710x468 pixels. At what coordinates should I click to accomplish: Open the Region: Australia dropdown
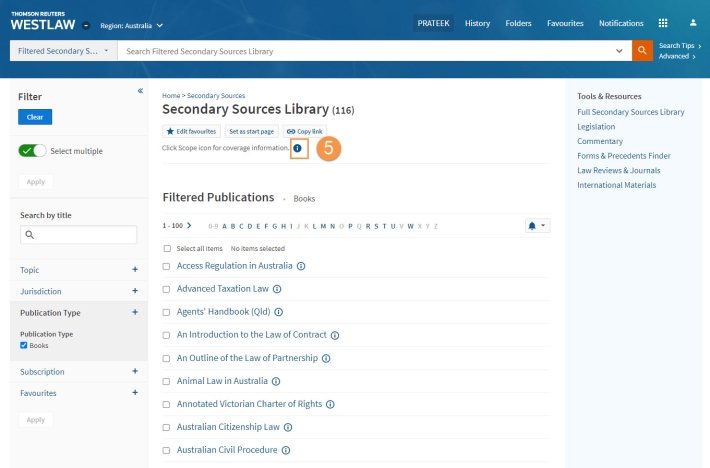pos(131,26)
